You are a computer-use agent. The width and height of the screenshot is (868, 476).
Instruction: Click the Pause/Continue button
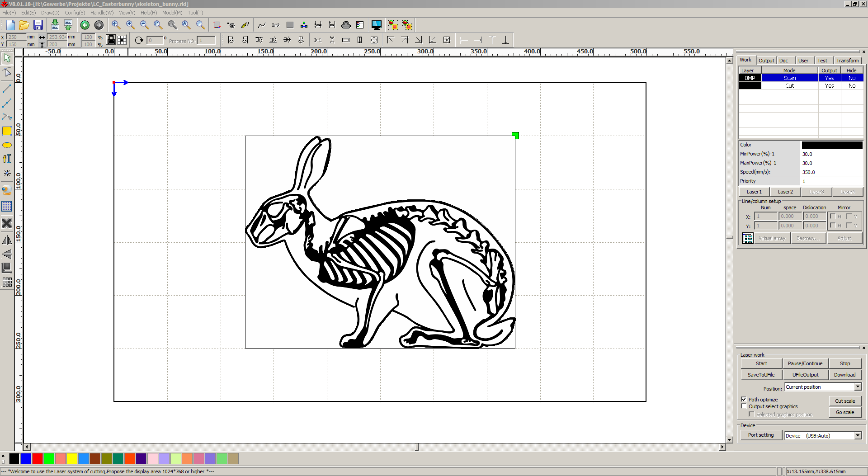click(805, 363)
